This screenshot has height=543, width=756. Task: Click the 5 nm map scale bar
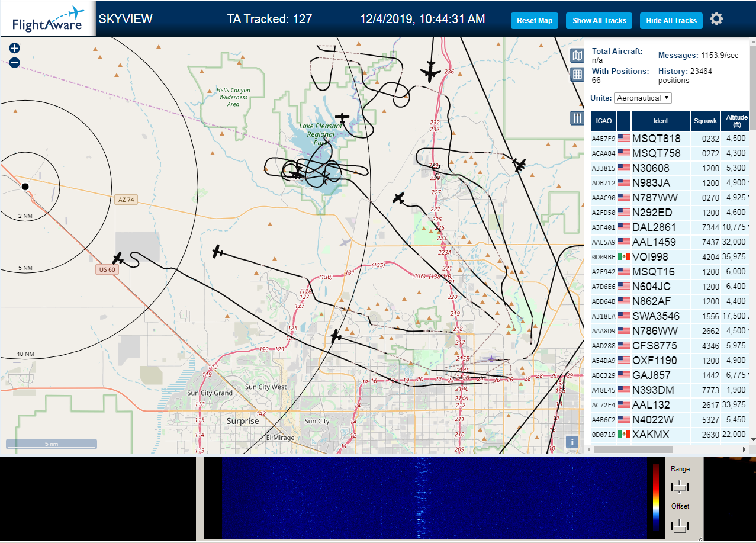pos(52,444)
